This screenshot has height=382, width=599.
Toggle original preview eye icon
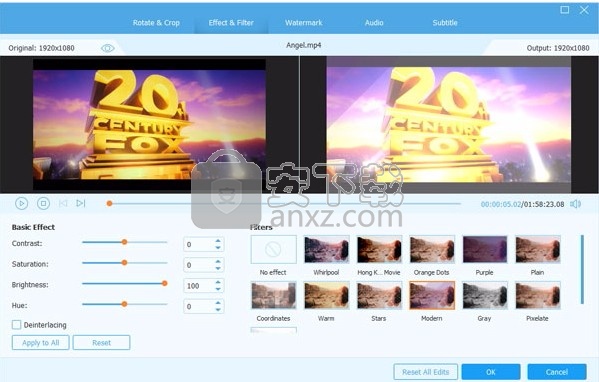pyautogui.click(x=108, y=48)
